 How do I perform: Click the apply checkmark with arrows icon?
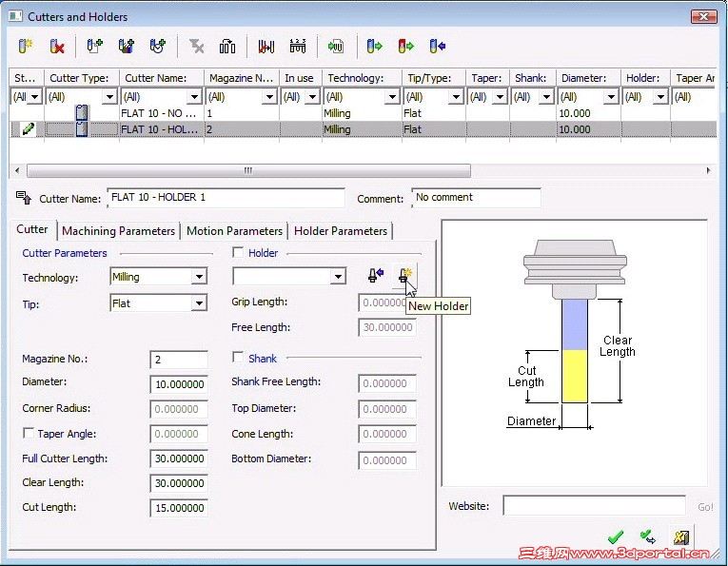point(647,537)
